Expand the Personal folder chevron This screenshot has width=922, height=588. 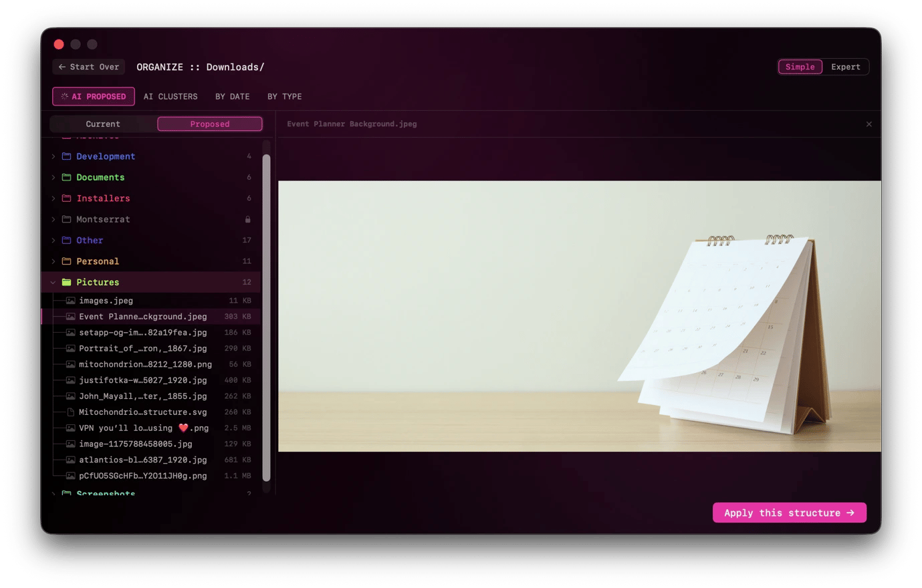53,261
